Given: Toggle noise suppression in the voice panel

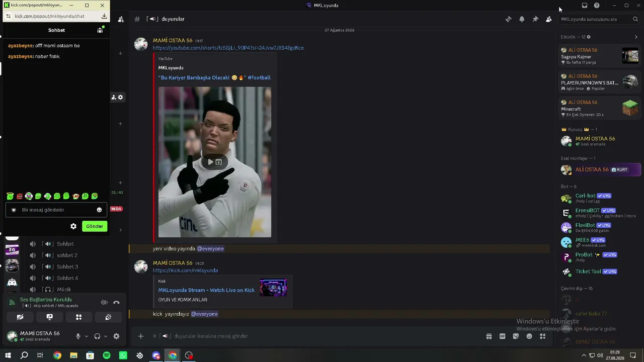Looking at the screenshot, I should [x=104, y=302].
